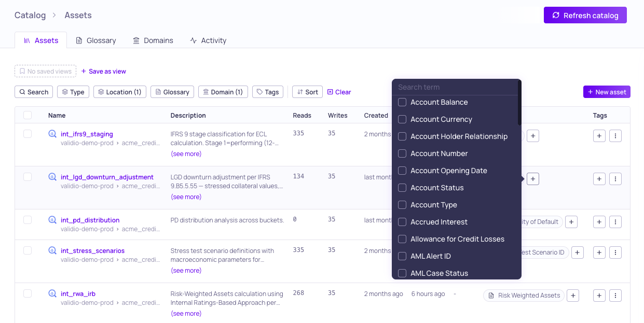Viewport: 644px width, 323px height.
Task: Open the Search filter
Action: tap(34, 92)
